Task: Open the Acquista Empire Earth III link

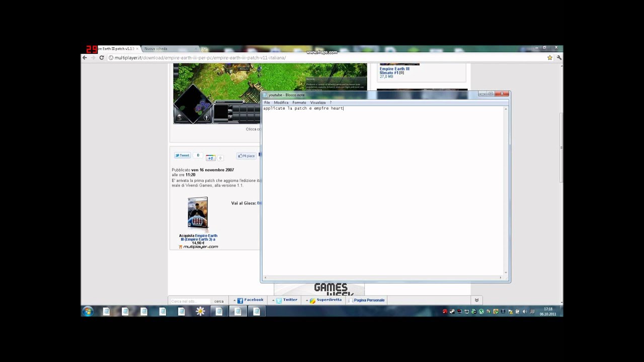Action: point(198,239)
